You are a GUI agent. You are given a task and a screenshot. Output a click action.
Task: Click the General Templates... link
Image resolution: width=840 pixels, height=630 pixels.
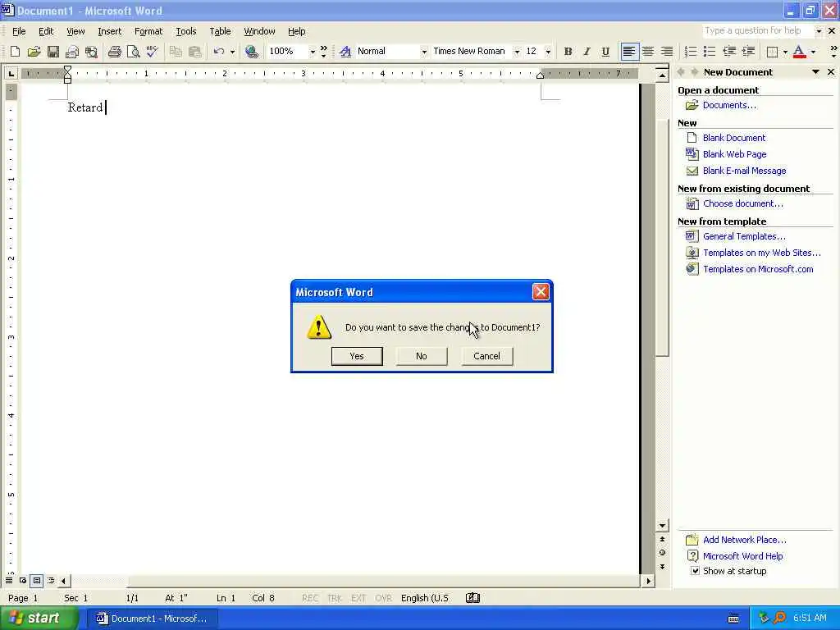744,236
